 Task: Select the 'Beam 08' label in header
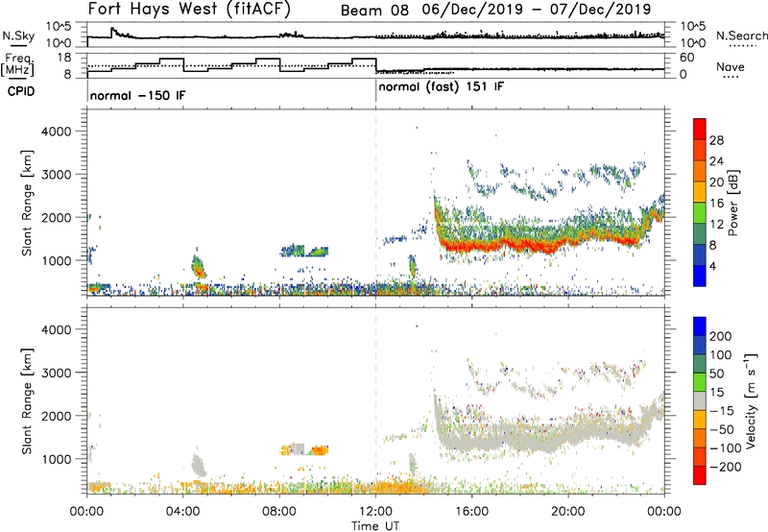click(x=374, y=10)
